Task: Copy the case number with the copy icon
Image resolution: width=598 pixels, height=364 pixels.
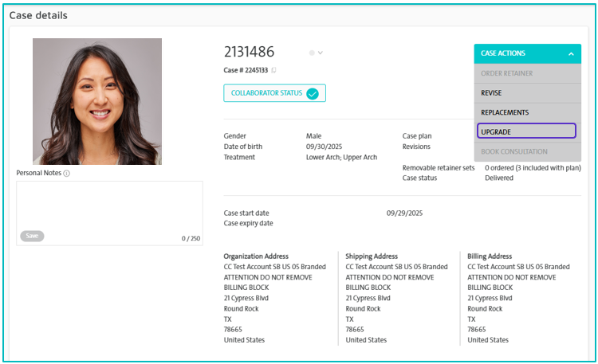Action: [x=273, y=70]
